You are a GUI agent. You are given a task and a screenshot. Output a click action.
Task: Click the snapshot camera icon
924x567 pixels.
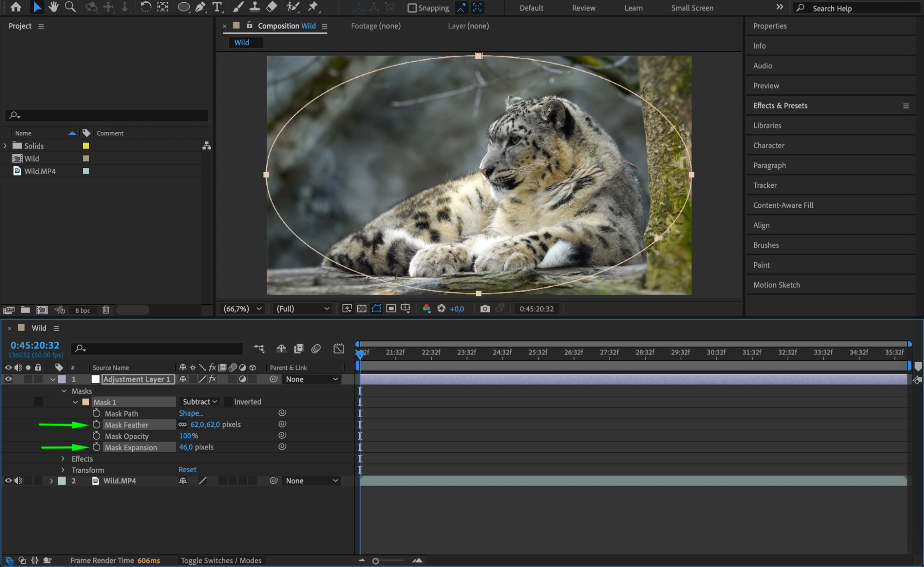(x=484, y=308)
